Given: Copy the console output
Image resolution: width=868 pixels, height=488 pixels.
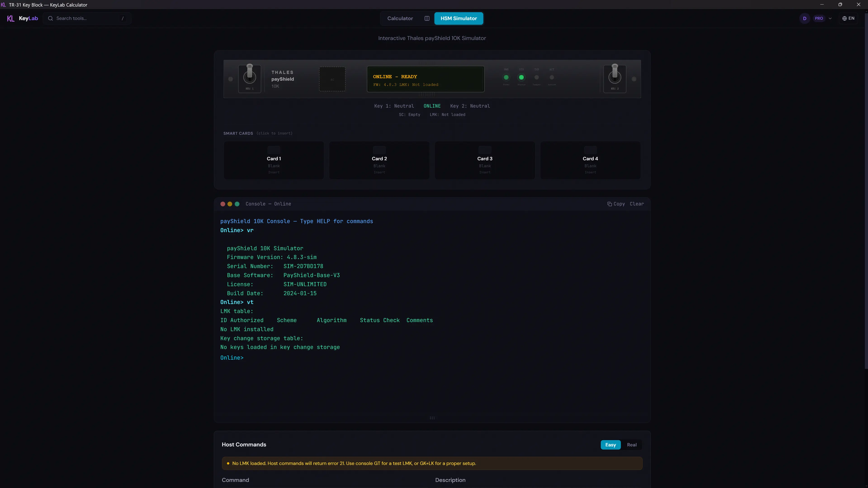Looking at the screenshot, I should pyautogui.click(x=616, y=204).
